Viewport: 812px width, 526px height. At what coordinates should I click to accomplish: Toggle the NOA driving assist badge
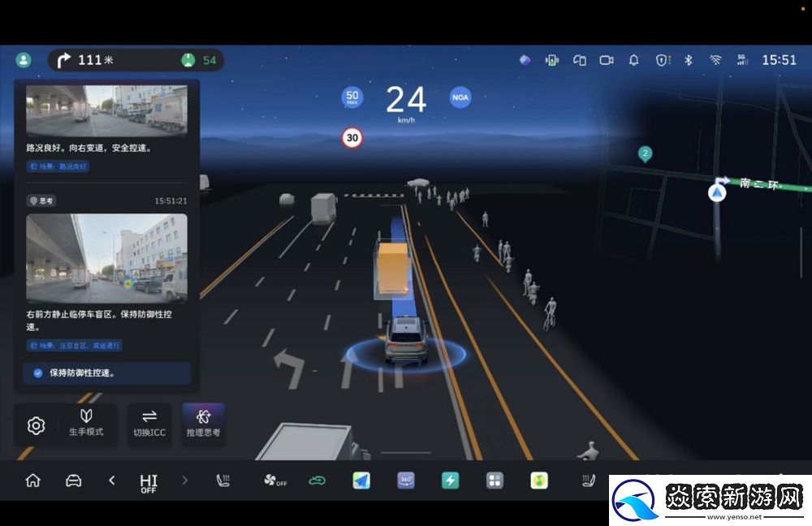coord(460,98)
